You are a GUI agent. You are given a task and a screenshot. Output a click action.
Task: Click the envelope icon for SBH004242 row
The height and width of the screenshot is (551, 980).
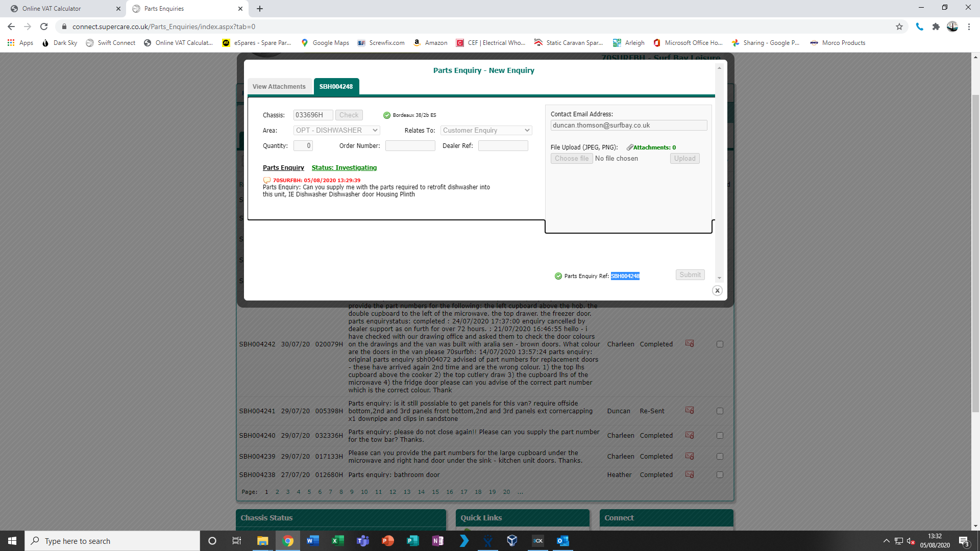point(690,344)
